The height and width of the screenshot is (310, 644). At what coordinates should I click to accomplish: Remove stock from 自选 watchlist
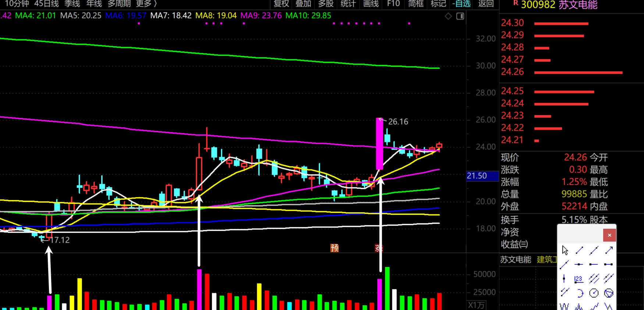tap(462, 4)
